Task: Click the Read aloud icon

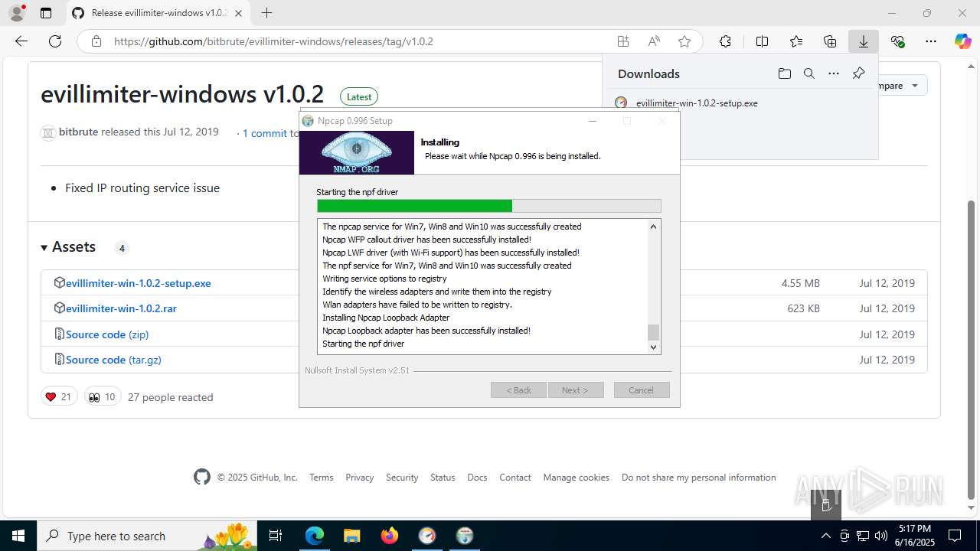Action: (654, 41)
